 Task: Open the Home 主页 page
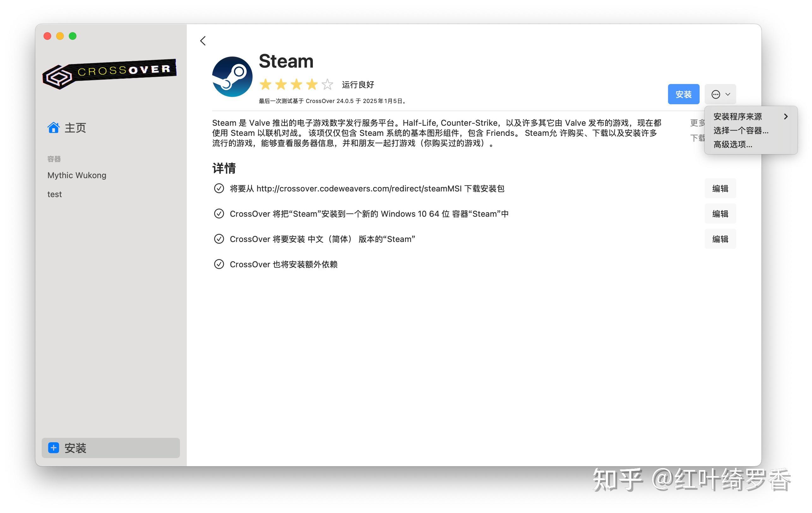75,128
